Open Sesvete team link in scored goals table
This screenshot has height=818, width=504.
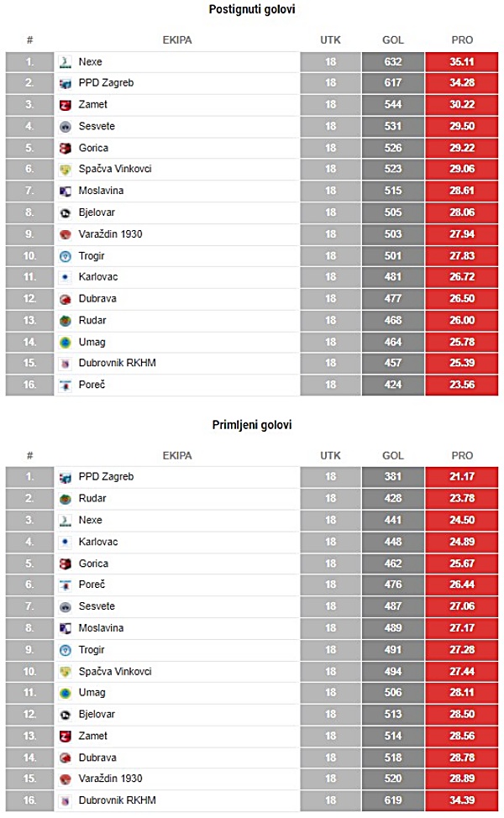(x=97, y=126)
